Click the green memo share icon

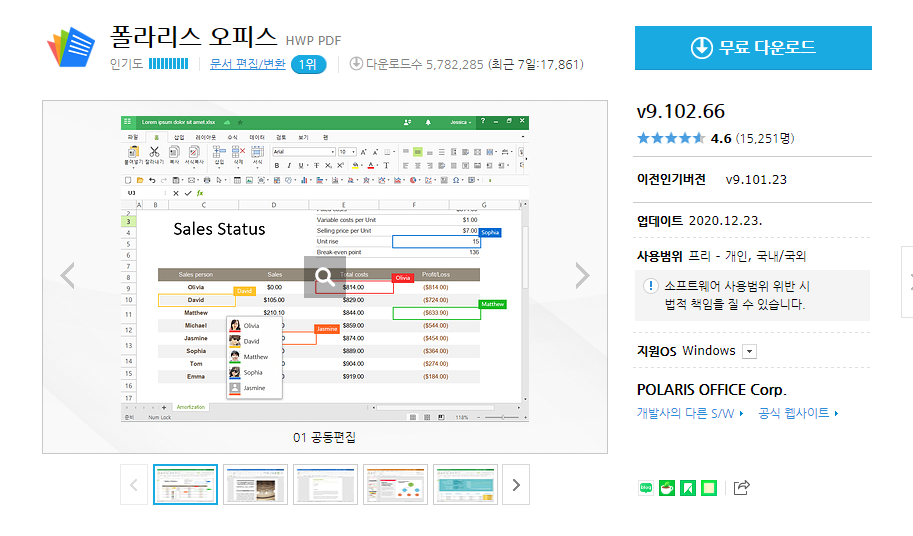pos(709,488)
